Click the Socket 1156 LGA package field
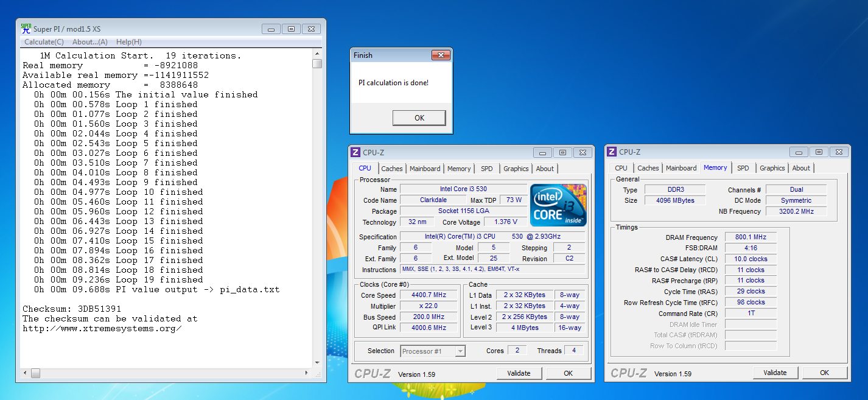Viewport: 868px width, 400px height. pos(463,211)
